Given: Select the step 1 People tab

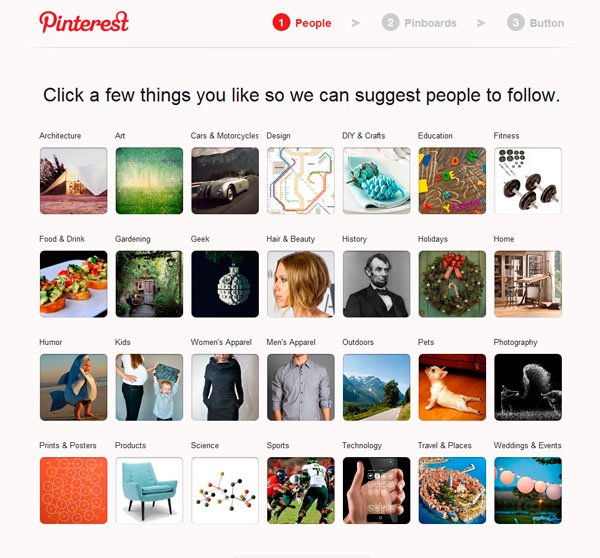Looking at the screenshot, I should point(302,23).
